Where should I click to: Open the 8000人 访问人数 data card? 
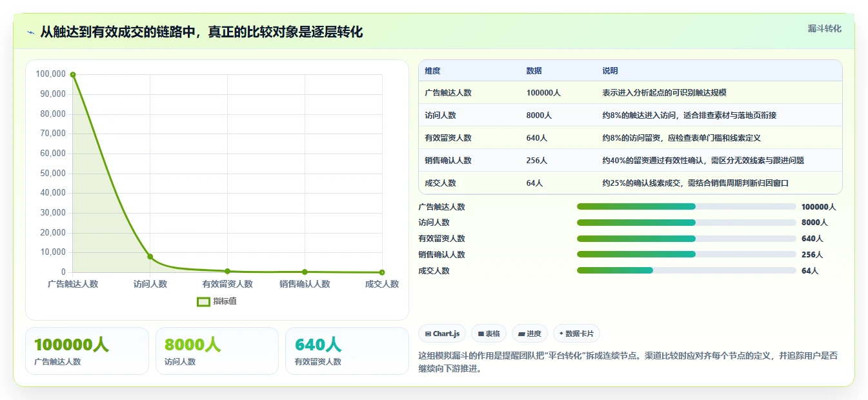coord(217,351)
